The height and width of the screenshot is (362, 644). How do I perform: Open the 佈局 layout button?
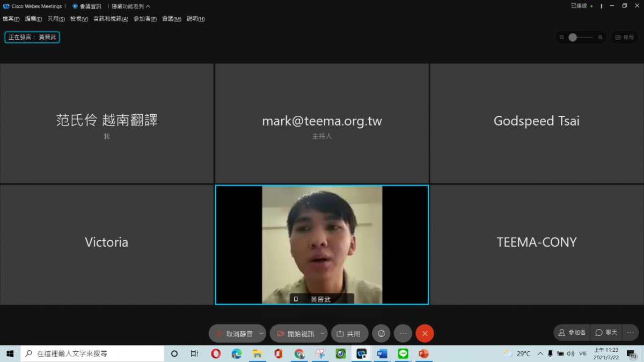pyautogui.click(x=625, y=38)
